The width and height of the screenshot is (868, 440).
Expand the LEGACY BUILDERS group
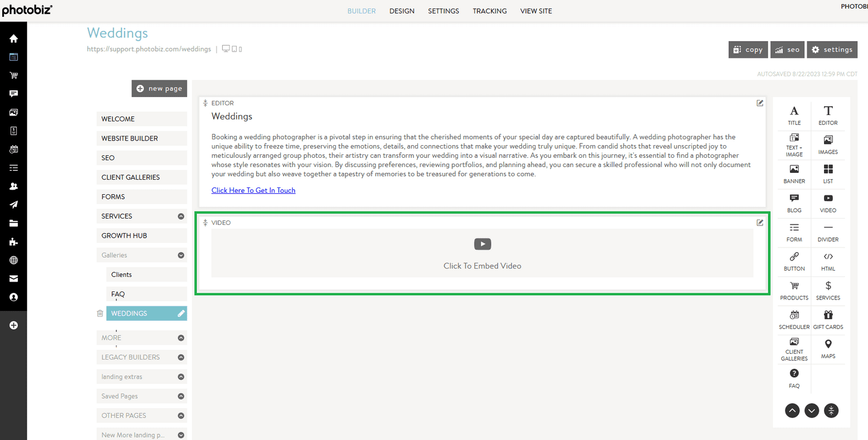pos(181,357)
